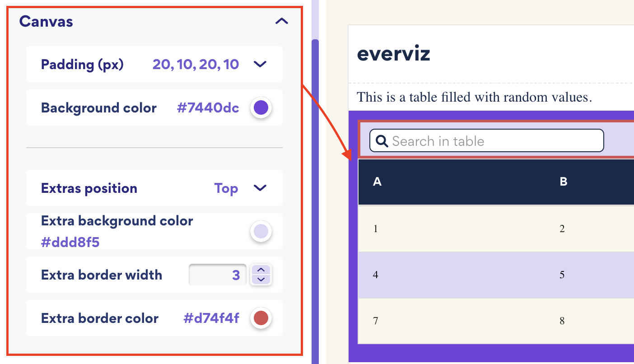The image size is (634, 364).
Task: Click column header B in the table
Action: click(563, 182)
